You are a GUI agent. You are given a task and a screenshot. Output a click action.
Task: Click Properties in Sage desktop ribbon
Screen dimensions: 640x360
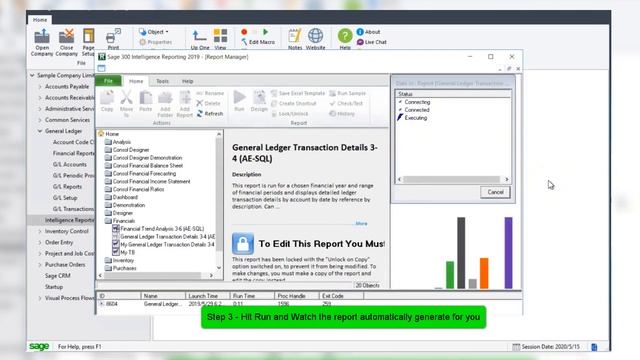pyautogui.click(x=156, y=42)
